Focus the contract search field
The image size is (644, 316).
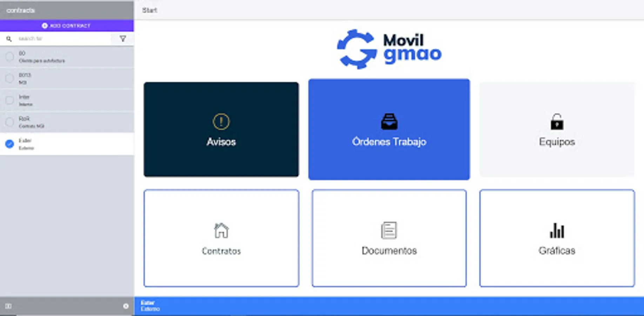pyautogui.click(x=63, y=39)
